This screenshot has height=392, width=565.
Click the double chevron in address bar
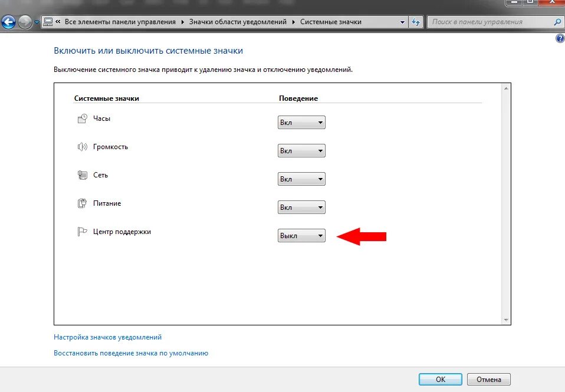(x=58, y=22)
